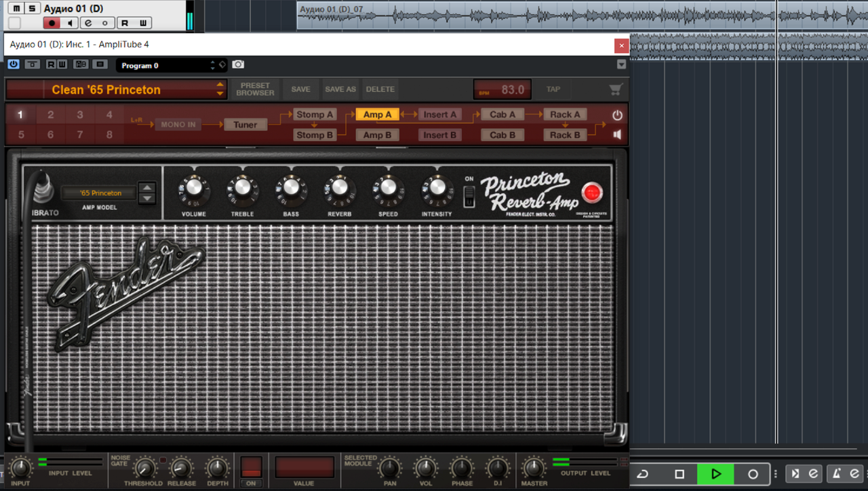Click the BPM 83.0 tempo field

(502, 90)
